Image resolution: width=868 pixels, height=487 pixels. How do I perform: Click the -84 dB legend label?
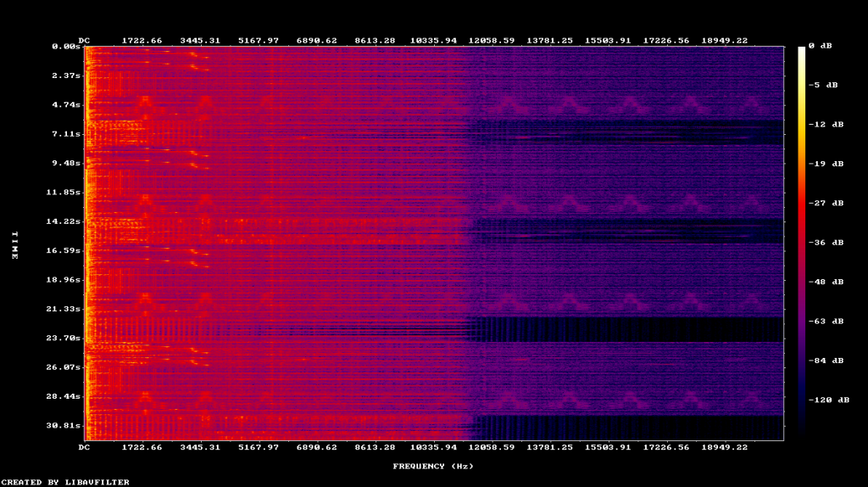coord(826,361)
